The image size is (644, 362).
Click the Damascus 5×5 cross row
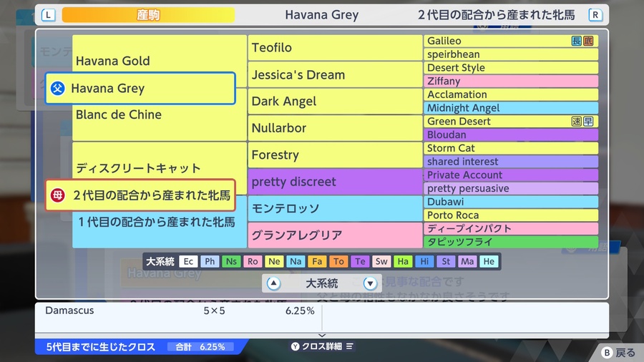179,310
